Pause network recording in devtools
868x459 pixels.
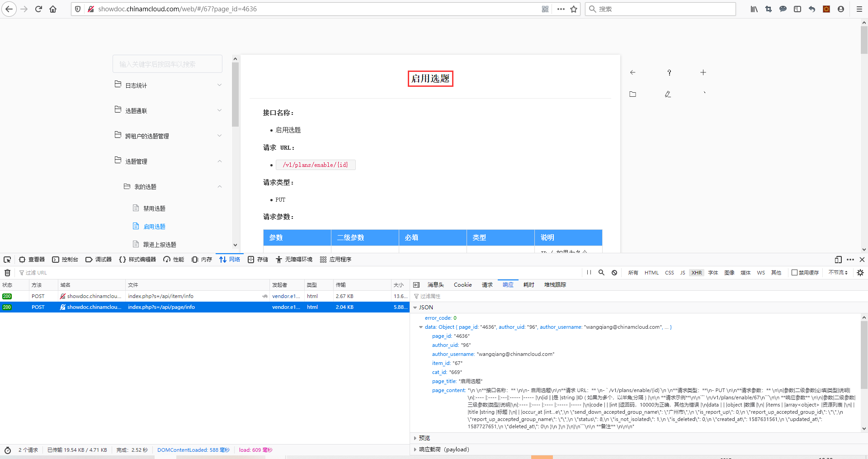589,273
